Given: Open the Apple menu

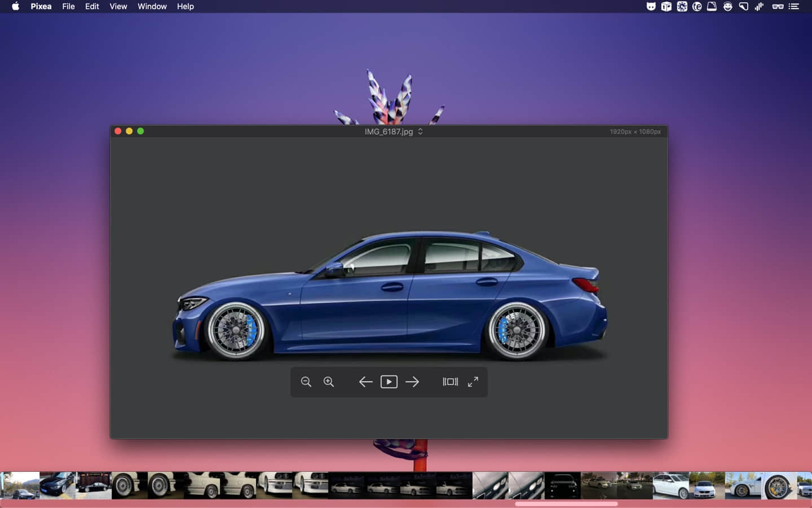Looking at the screenshot, I should click(16, 6).
